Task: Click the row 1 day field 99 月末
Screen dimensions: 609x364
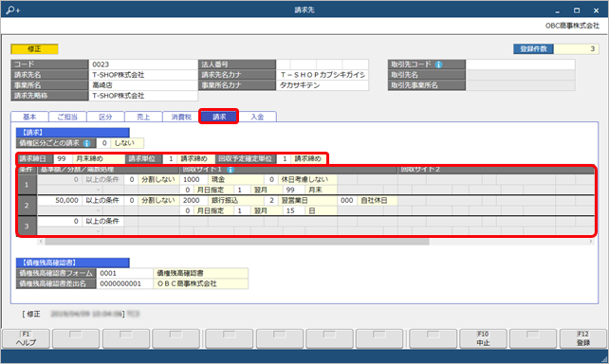Action: [294, 191]
